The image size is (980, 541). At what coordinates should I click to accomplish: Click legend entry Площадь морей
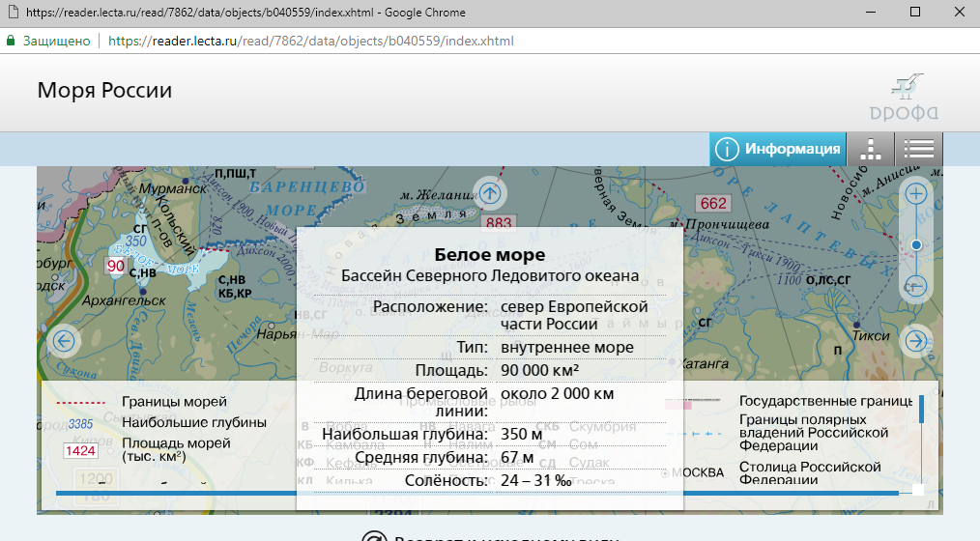pos(176,450)
